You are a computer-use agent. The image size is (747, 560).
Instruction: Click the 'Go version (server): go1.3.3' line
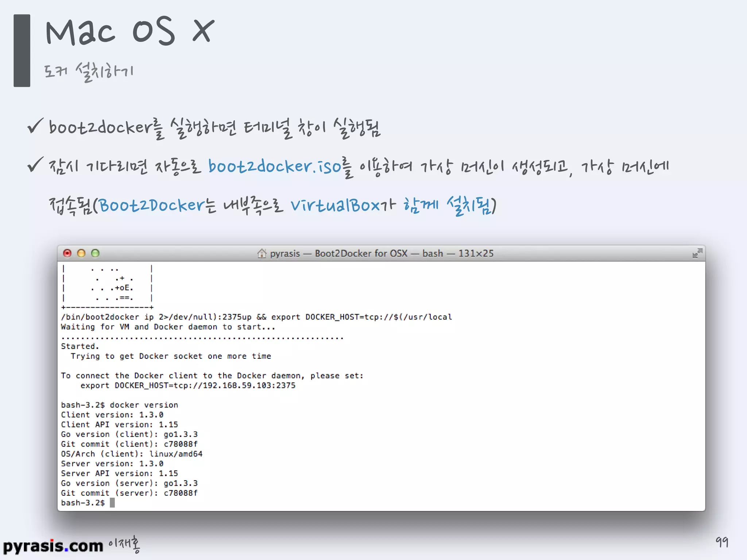(129, 483)
